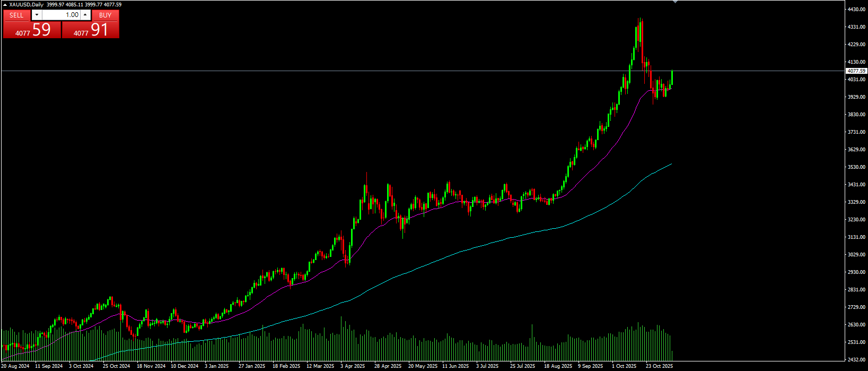868x371 pixels.
Task: Click the 20 Aug 2024 date label
Action: [15, 366]
